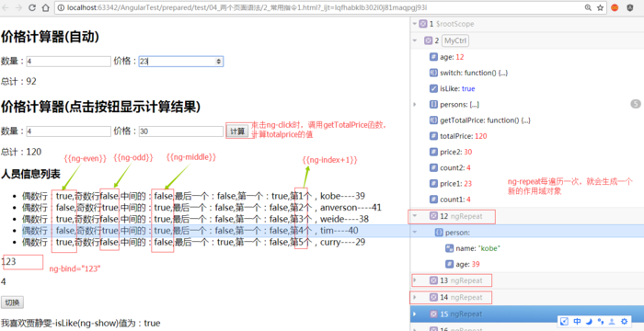The image size is (644, 331).
Task: Click object icon beside persons
Action: [x=433, y=105]
